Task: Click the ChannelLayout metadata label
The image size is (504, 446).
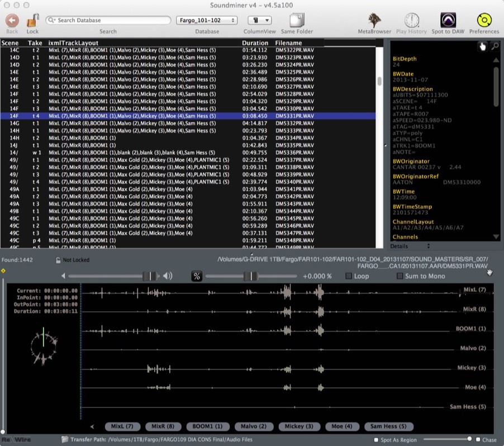Action: pyautogui.click(x=413, y=222)
